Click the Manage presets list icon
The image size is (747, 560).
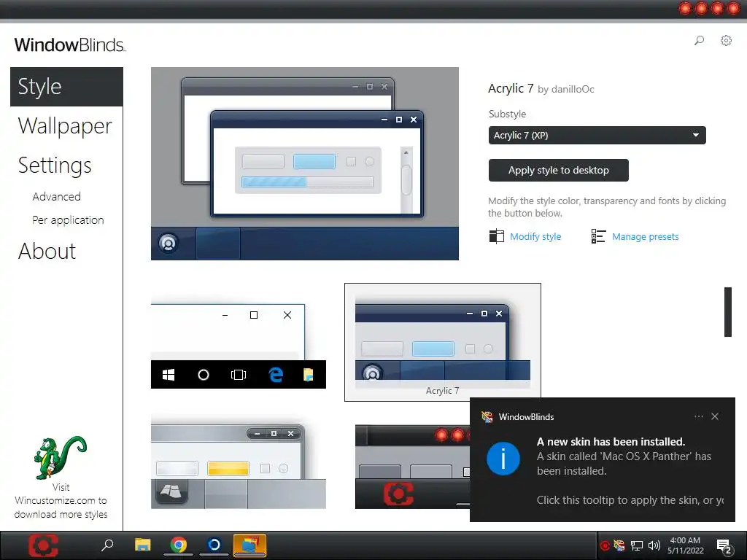tap(598, 236)
